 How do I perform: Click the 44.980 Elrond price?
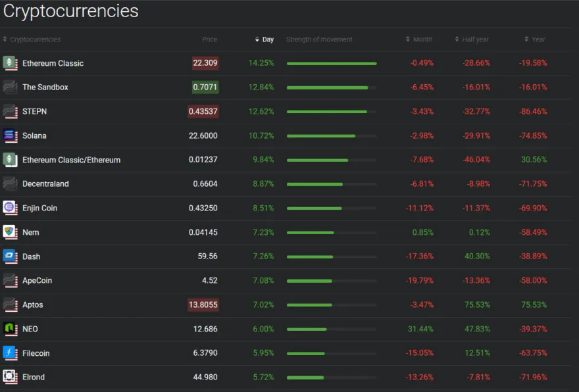click(205, 377)
